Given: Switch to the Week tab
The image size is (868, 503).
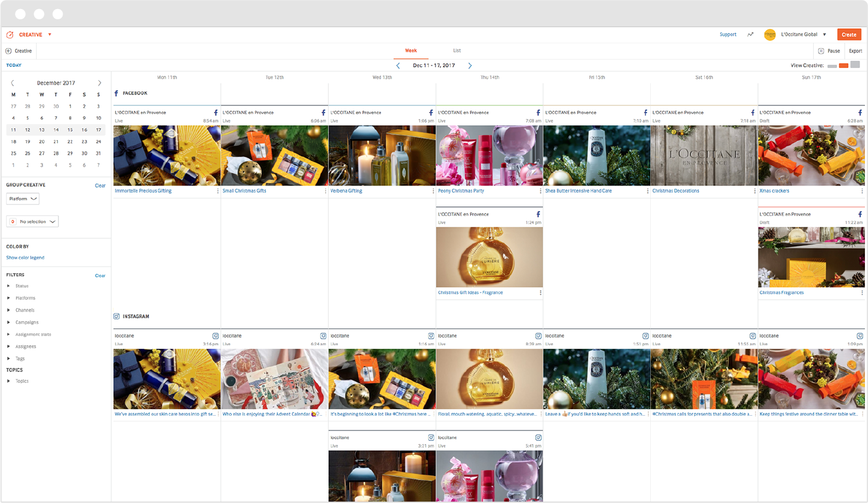Looking at the screenshot, I should click(411, 51).
